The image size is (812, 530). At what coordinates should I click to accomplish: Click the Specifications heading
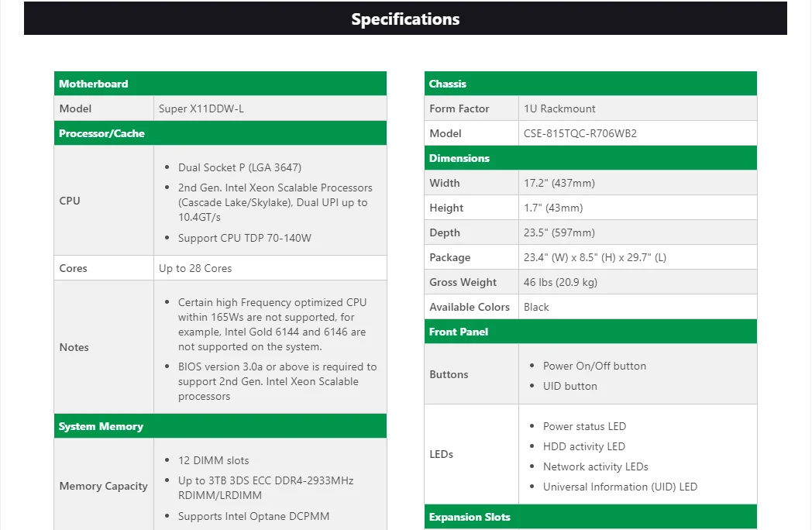point(405,19)
